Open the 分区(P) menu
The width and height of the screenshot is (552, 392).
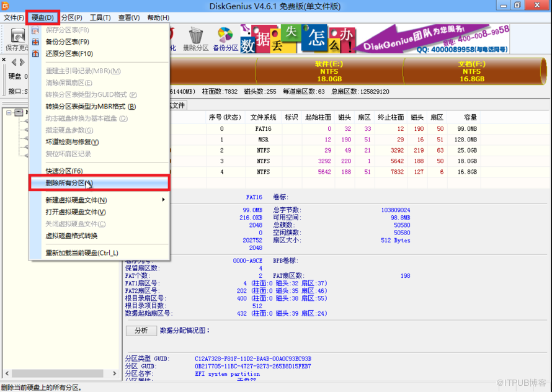pyautogui.click(x=71, y=17)
